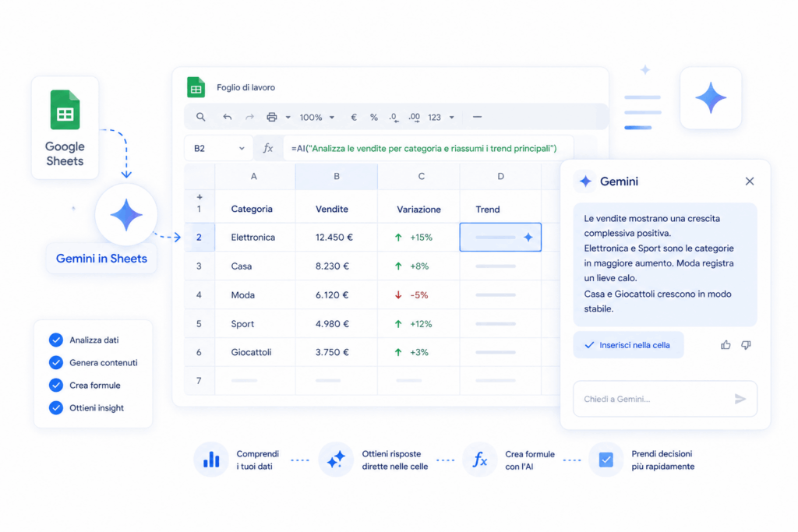Click the Trend header cell
This screenshot has width=798, height=532.
tap(501, 209)
